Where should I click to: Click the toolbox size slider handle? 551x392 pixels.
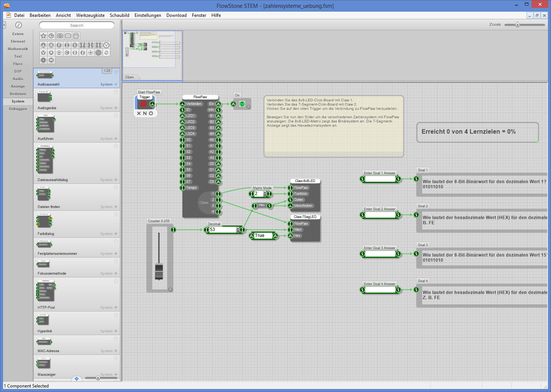[x=98, y=378]
